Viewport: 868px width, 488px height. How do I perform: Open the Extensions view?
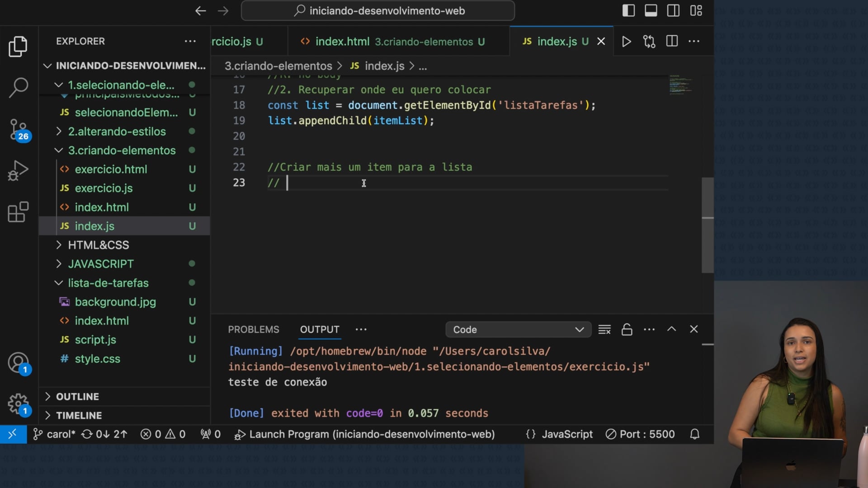point(19,212)
